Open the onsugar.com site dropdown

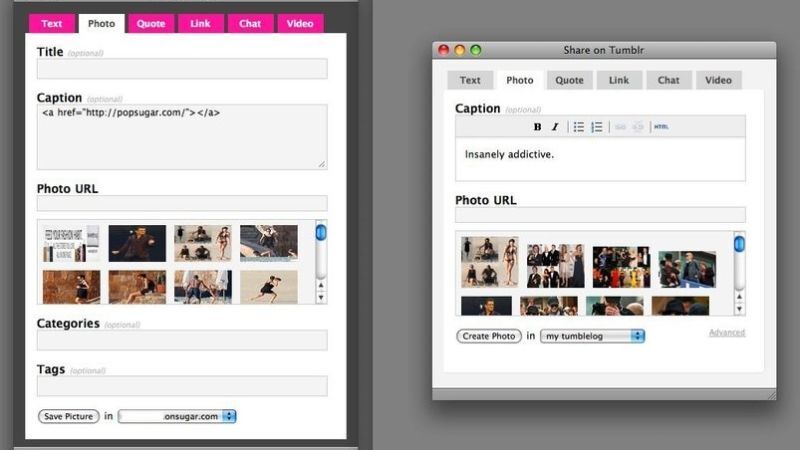pyautogui.click(x=177, y=416)
